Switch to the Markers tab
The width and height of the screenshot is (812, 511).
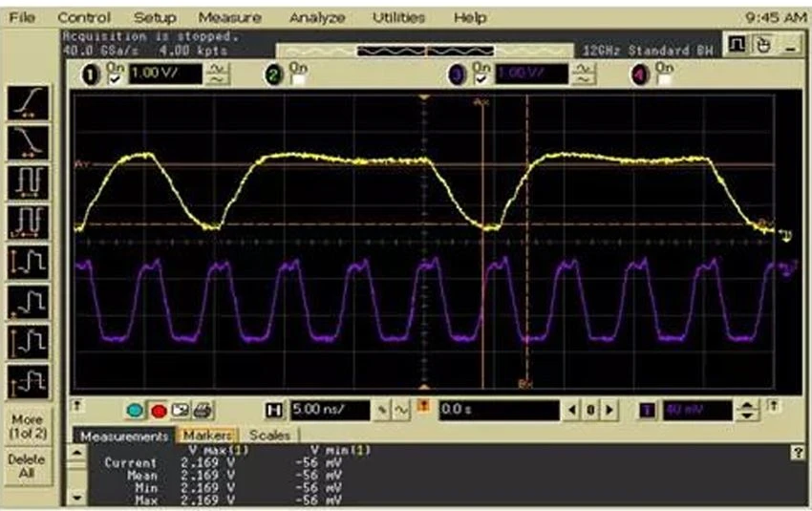[x=207, y=436]
